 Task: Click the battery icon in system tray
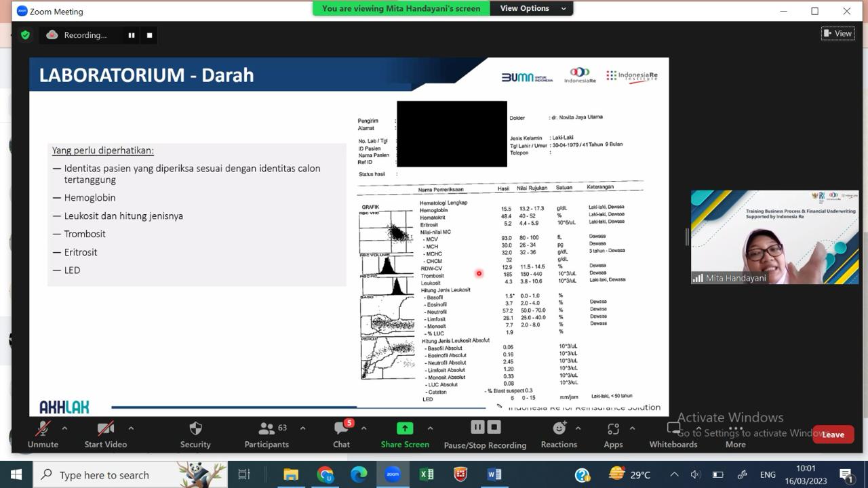[718, 474]
